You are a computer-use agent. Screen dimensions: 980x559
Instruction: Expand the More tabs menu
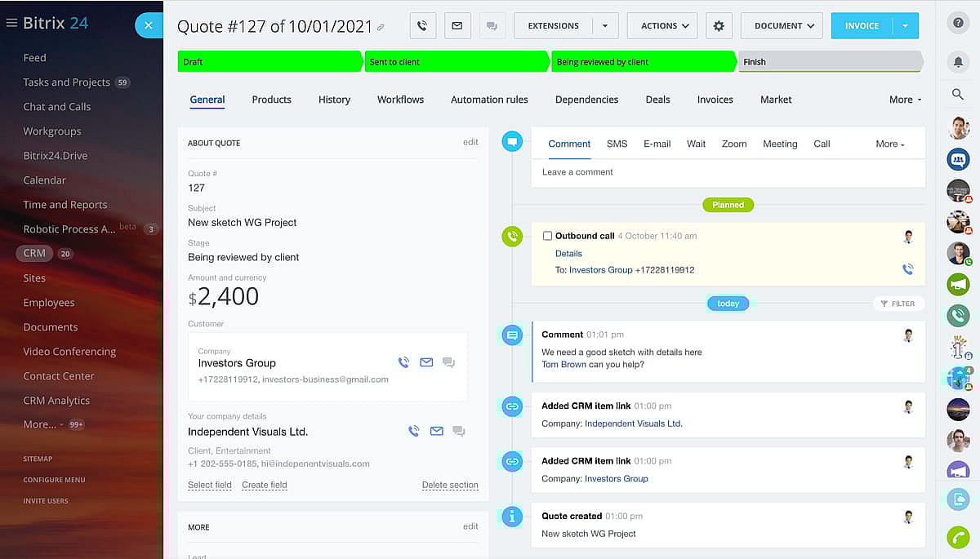pyautogui.click(x=906, y=100)
